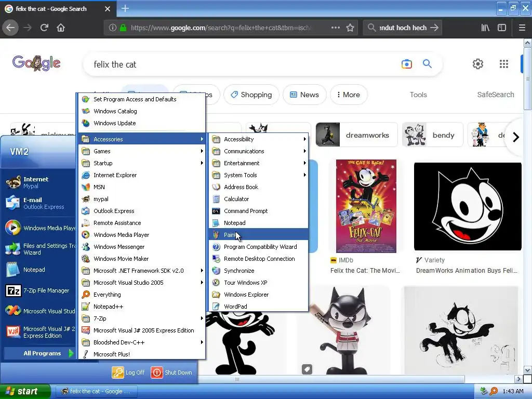Expand Microsoft .NET Framework SDK v2.0 group
This screenshot has height=399, width=532.
(x=142, y=271)
